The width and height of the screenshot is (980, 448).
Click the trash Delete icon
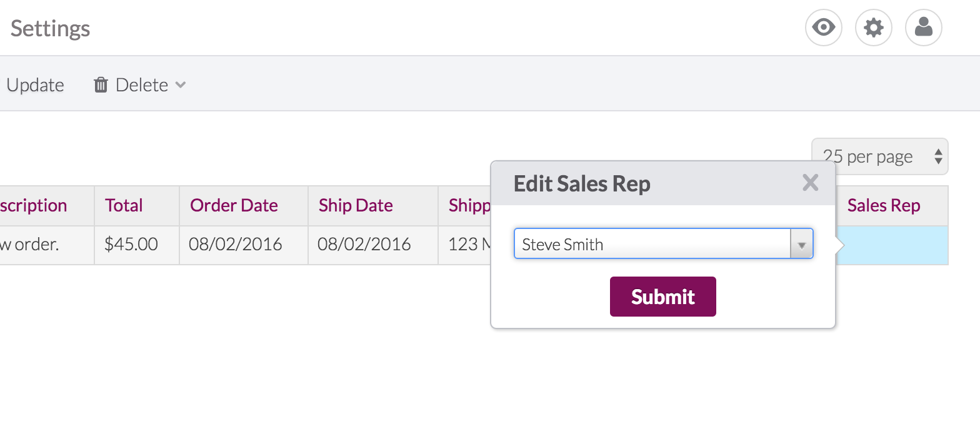tap(101, 84)
